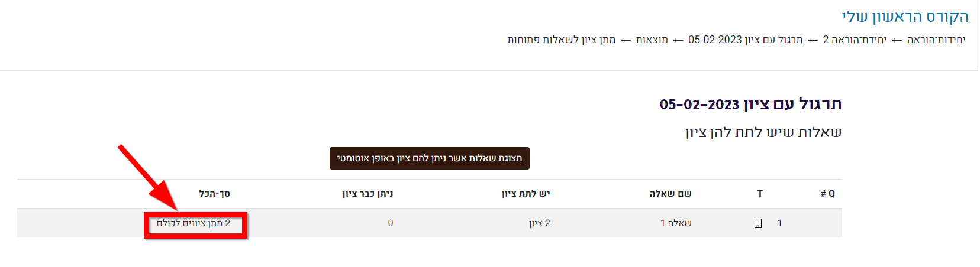Image resolution: width=980 pixels, height=267 pixels.
Task: Show automatically graded questions button
Action: 430,158
